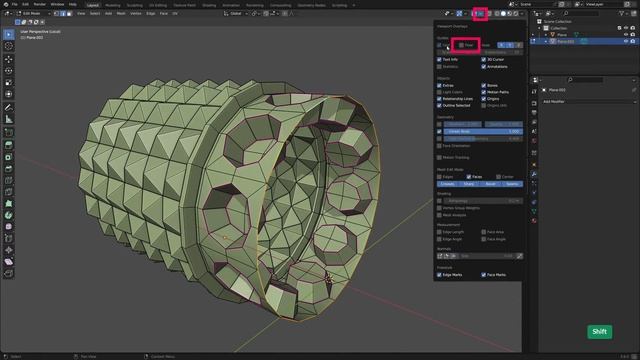Open the Render menu
640x360 pixels.
coord(40,4)
